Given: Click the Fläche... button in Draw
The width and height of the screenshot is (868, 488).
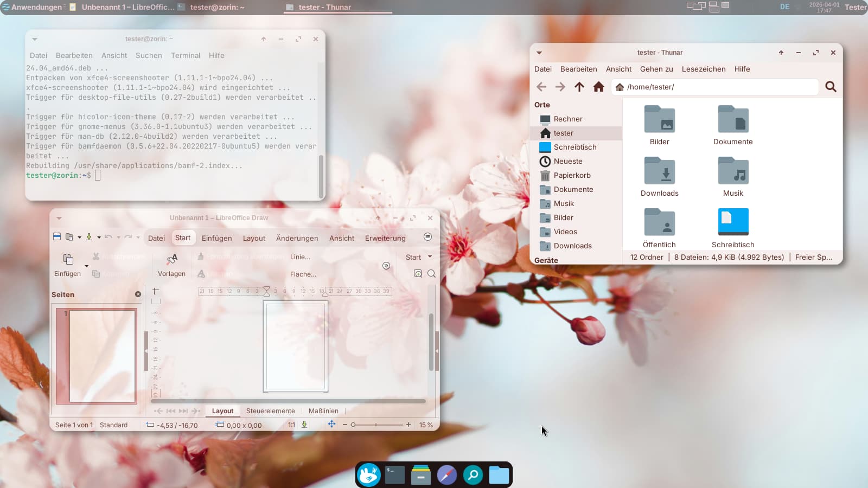Looking at the screenshot, I should click(303, 274).
